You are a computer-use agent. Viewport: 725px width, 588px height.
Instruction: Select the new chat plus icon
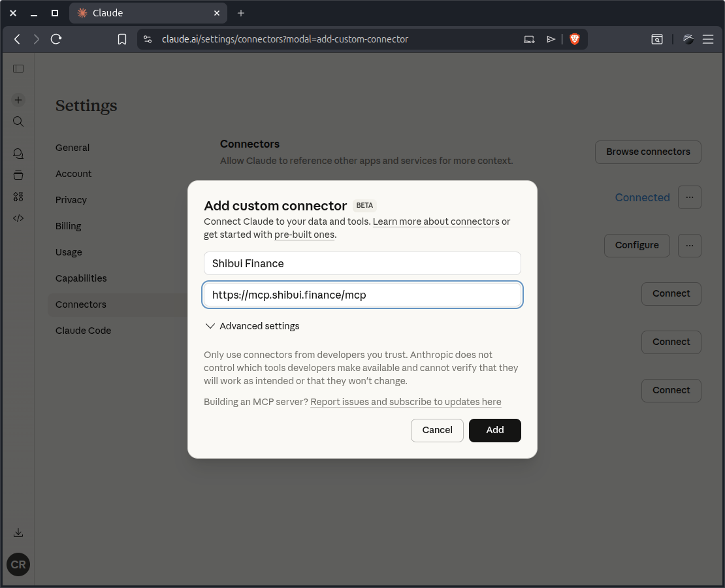[18, 99]
